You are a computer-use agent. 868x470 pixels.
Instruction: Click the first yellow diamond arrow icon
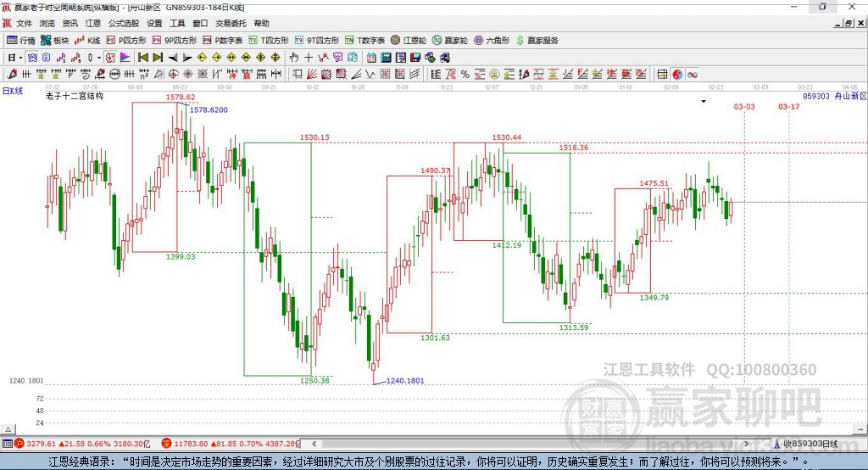pyautogui.click(x=202, y=58)
